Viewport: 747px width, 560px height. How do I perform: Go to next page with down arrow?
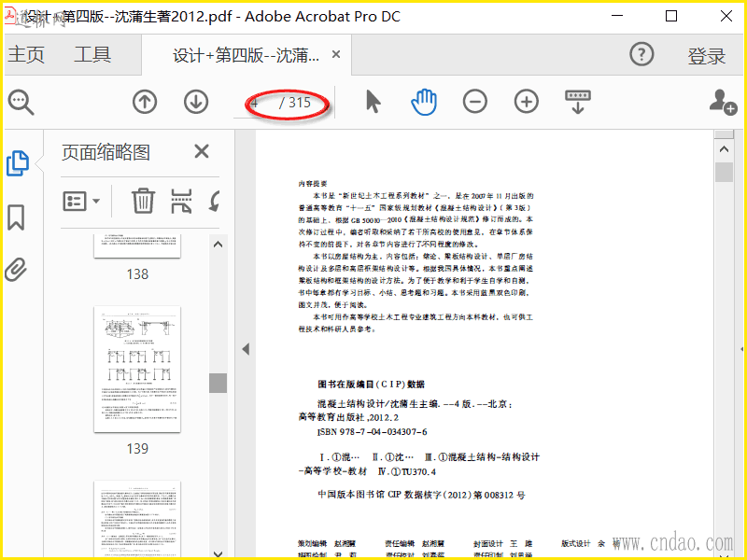coord(196,102)
